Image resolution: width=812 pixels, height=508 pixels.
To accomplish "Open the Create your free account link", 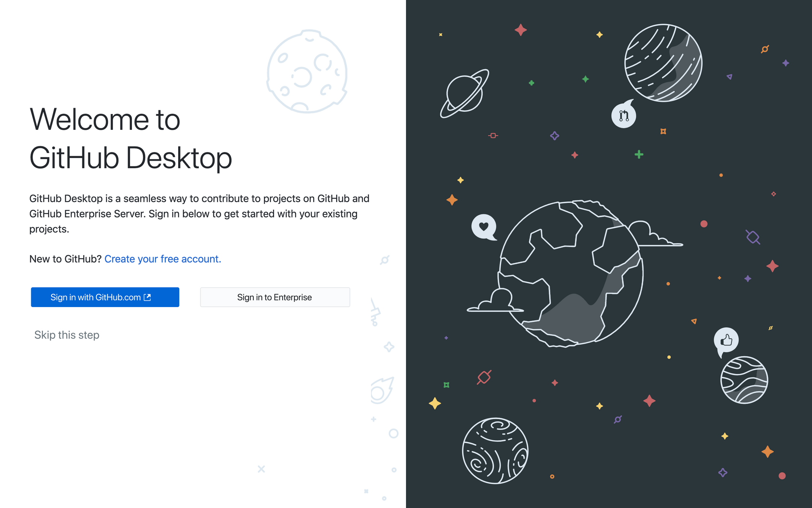I will point(162,259).
